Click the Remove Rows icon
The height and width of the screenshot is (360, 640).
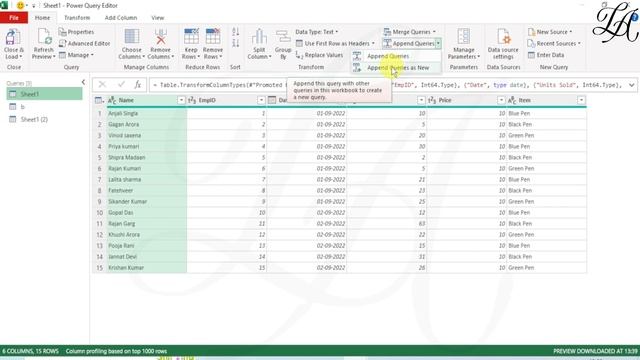213,37
